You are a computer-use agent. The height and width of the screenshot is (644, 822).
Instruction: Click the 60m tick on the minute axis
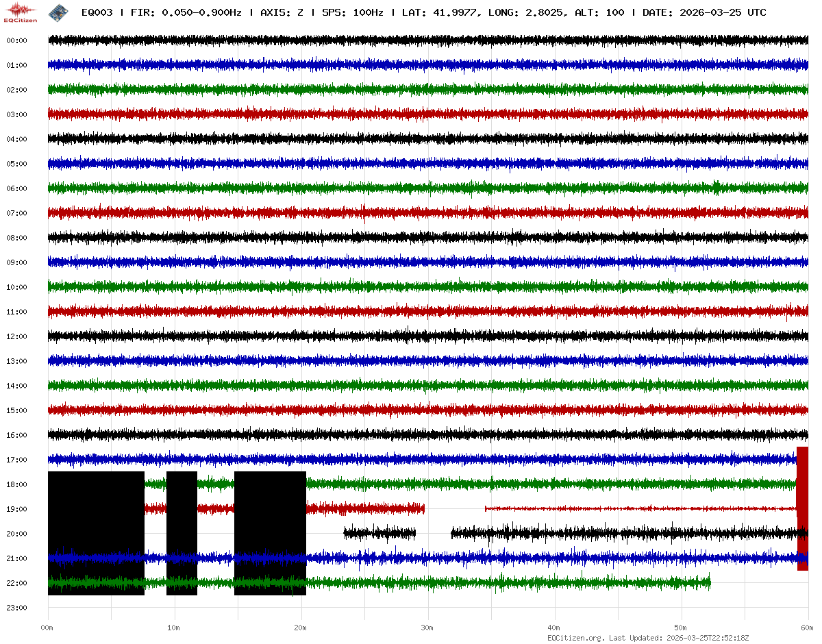pyautogui.click(x=808, y=628)
